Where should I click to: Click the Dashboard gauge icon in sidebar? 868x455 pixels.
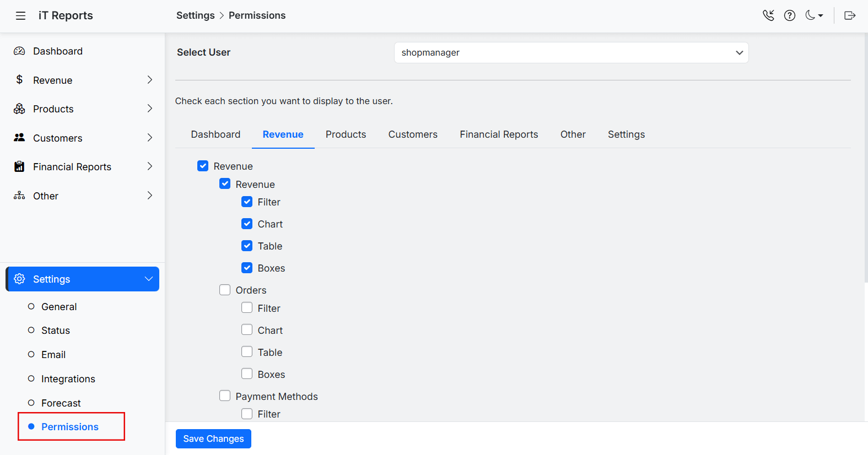point(19,51)
